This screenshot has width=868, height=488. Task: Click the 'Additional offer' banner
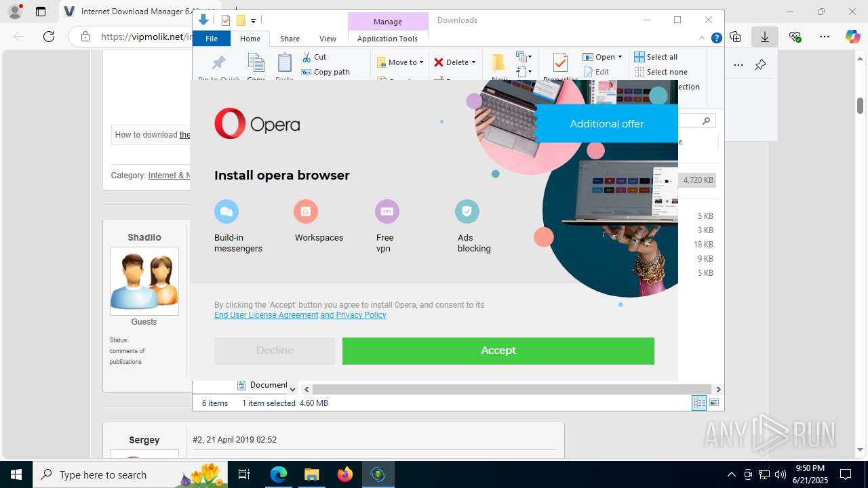[606, 123]
